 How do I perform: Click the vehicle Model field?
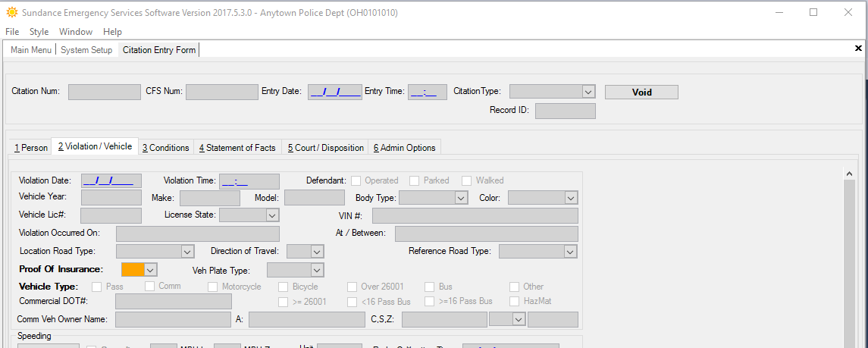315,198
